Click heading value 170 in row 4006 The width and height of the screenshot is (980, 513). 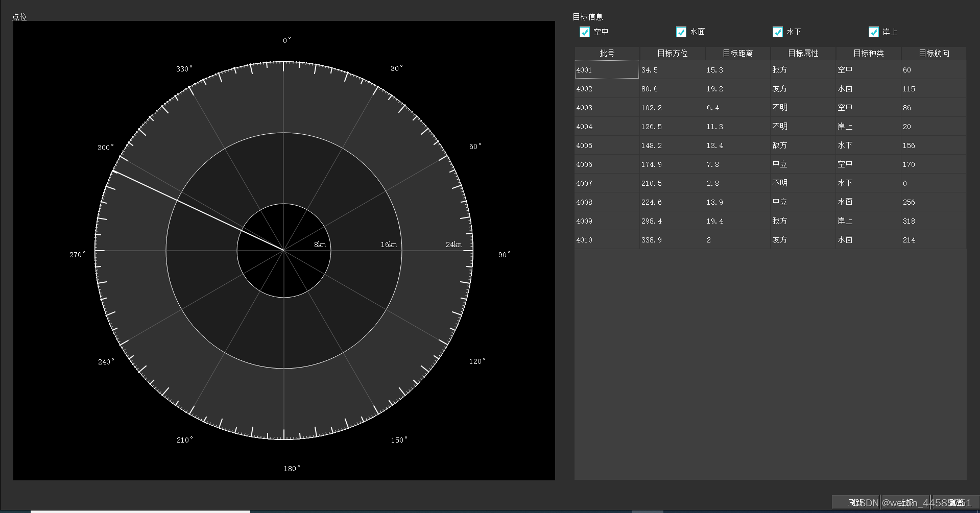tap(934, 164)
